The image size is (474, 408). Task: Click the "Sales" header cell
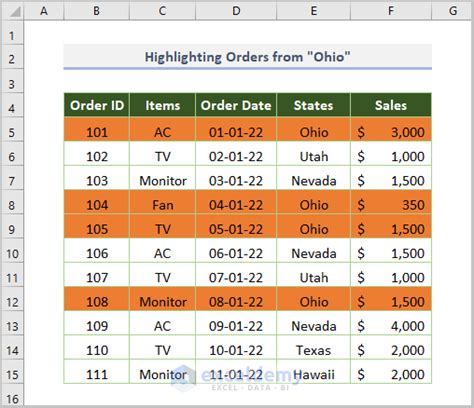click(391, 105)
